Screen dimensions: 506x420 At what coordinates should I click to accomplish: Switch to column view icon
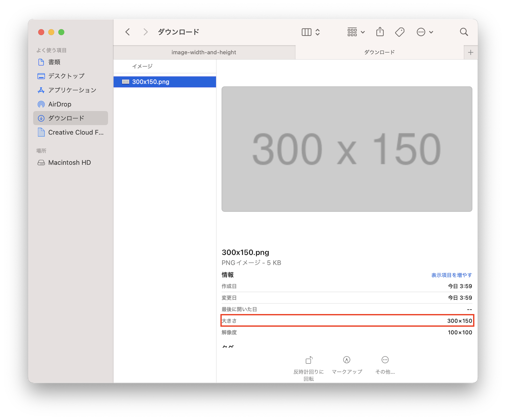[306, 32]
